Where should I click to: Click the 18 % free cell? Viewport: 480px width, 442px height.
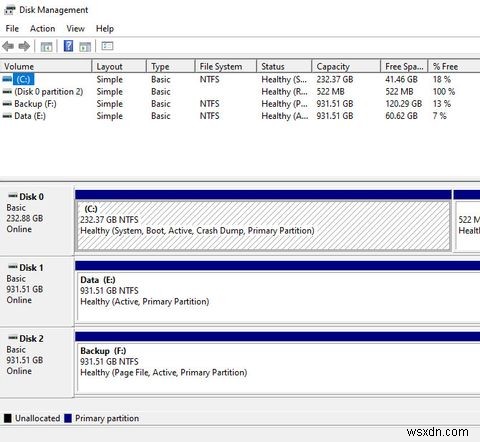pos(442,79)
